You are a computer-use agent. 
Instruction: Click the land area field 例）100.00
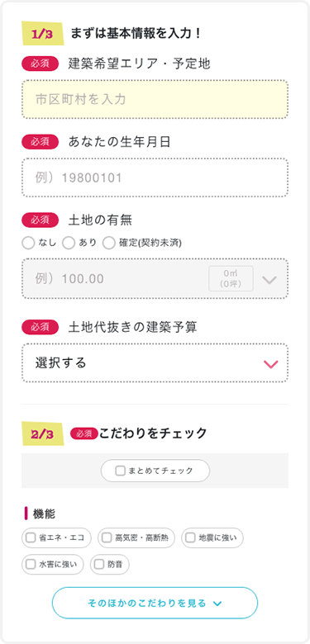[155, 279]
